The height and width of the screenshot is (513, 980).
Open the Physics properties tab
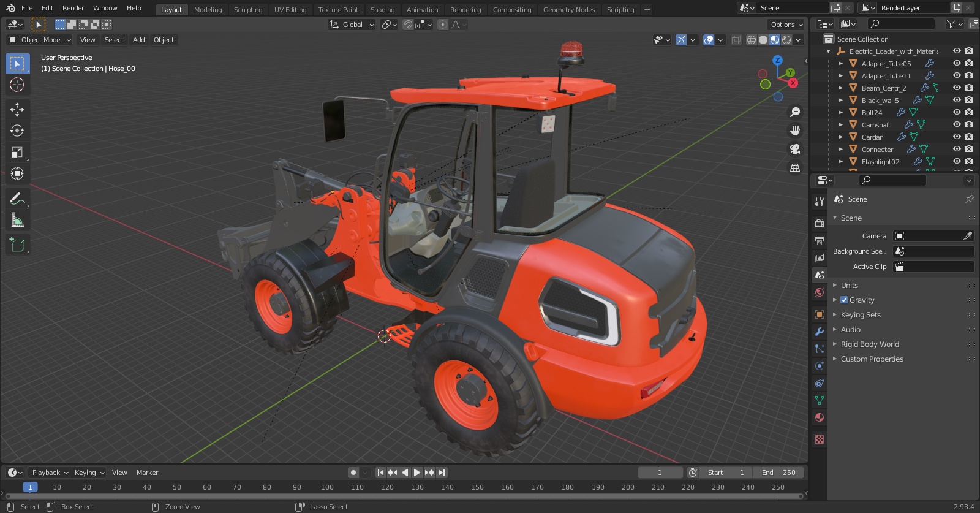click(820, 366)
